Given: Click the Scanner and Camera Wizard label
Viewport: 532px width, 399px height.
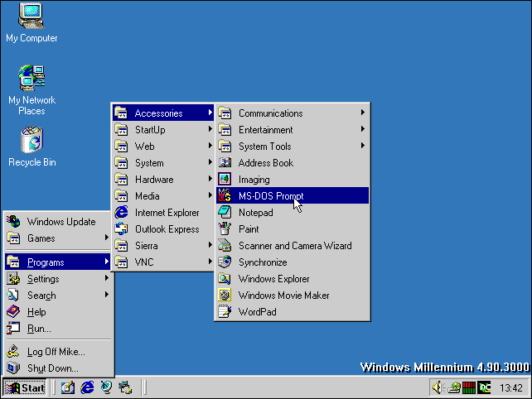Looking at the screenshot, I should pyautogui.click(x=295, y=246).
